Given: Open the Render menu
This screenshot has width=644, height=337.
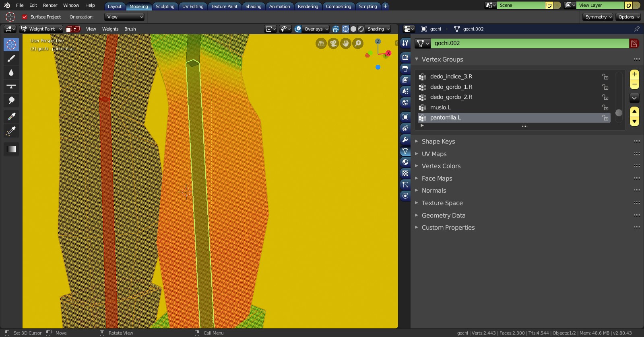Looking at the screenshot, I should point(50,5).
